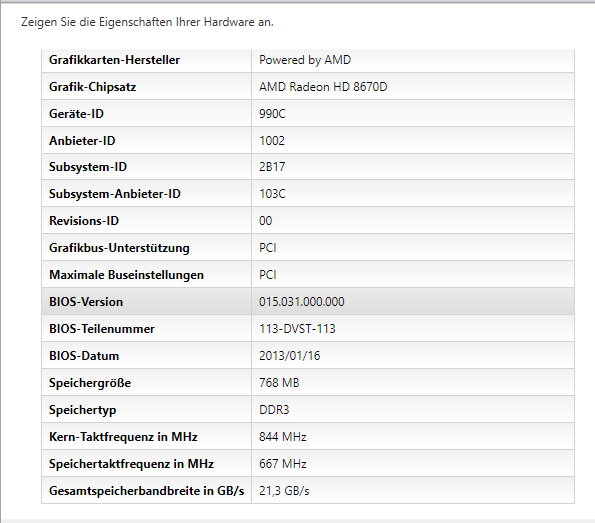595x523 pixels.
Task: Select the Gesamtspeicherbandbreite in GB/s row
Action: (x=308, y=490)
